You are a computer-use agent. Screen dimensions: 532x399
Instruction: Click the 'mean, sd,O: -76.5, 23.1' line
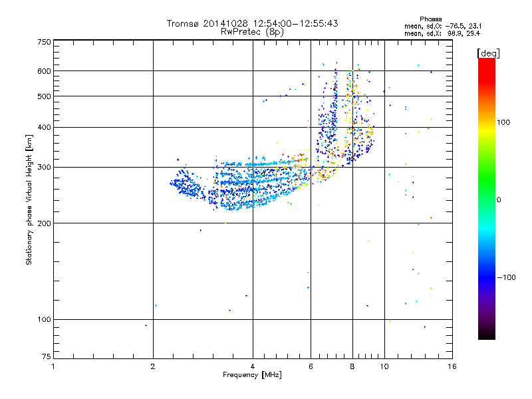(443, 26)
